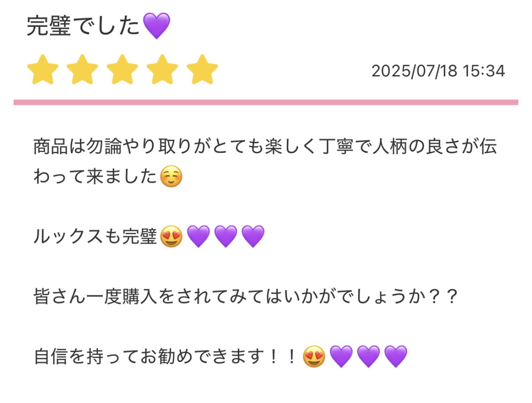
Task: Click the last purple heart on ルックス line
Action: tap(253, 236)
